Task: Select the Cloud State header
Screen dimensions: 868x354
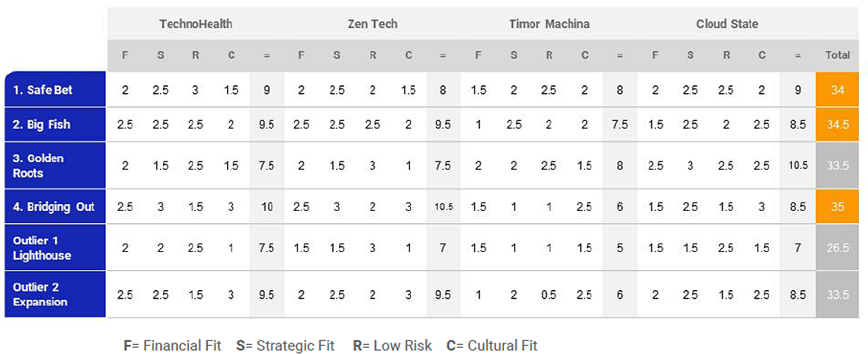Action: click(x=727, y=24)
